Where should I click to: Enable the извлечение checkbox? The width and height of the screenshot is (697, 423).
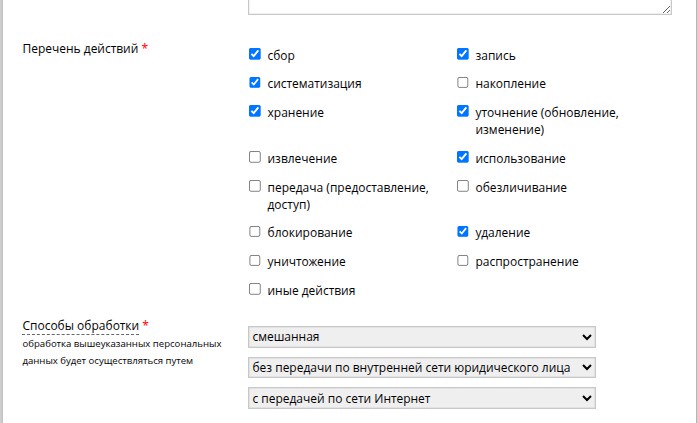255,157
